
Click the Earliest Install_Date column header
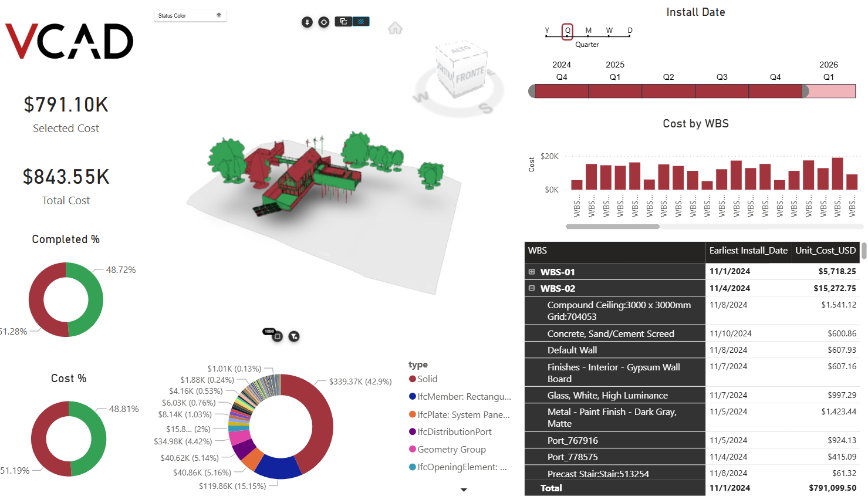point(748,251)
